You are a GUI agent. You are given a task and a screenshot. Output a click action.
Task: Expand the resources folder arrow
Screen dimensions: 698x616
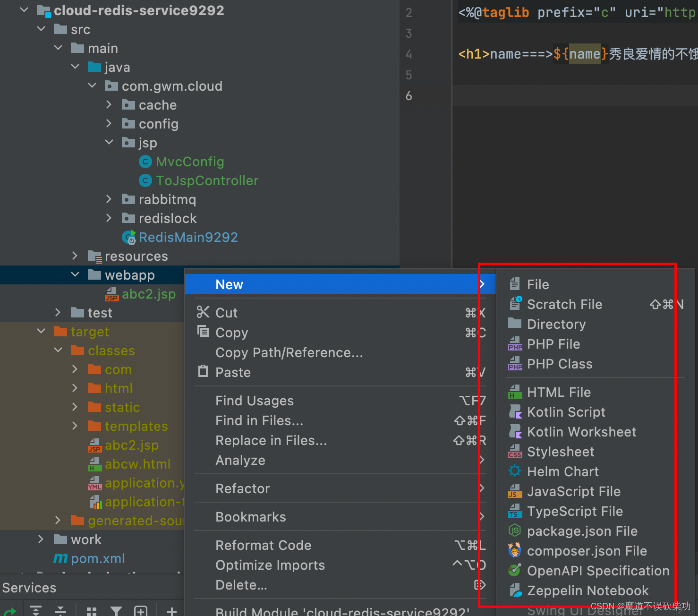tap(75, 256)
